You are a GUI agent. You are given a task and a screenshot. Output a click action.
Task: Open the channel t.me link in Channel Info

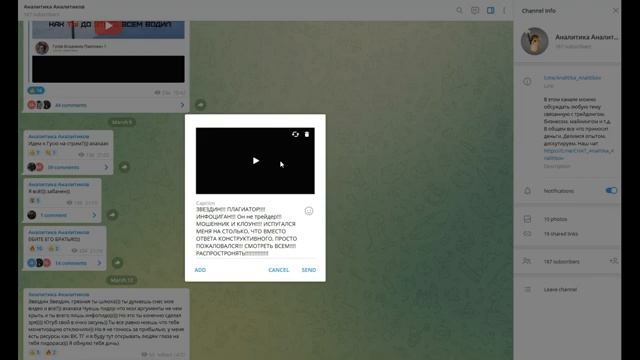pyautogui.click(x=572, y=78)
